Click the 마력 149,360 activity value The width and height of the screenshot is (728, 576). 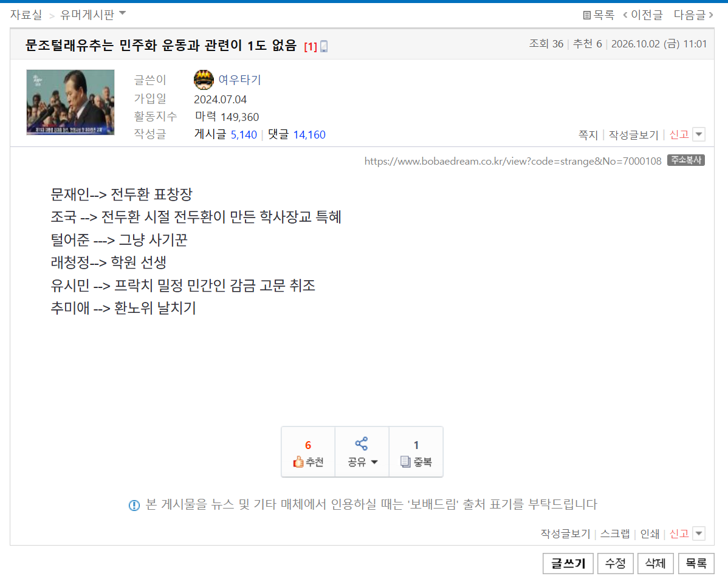pos(227,117)
